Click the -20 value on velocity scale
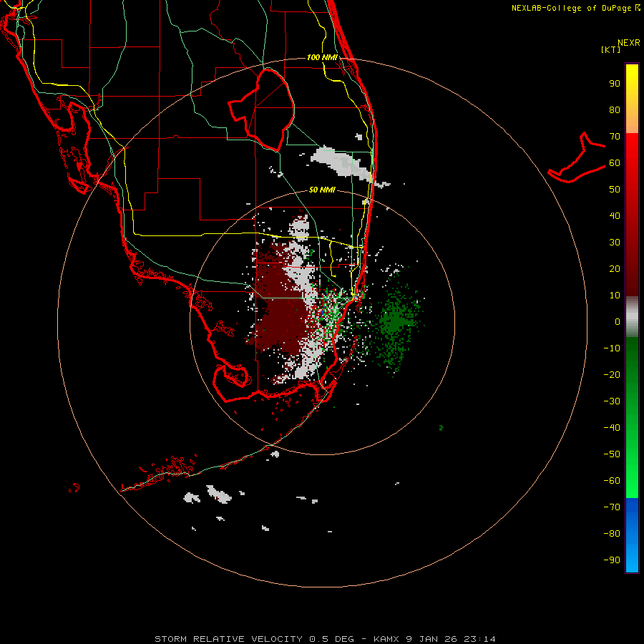The height and width of the screenshot is (644, 644). pos(612,375)
